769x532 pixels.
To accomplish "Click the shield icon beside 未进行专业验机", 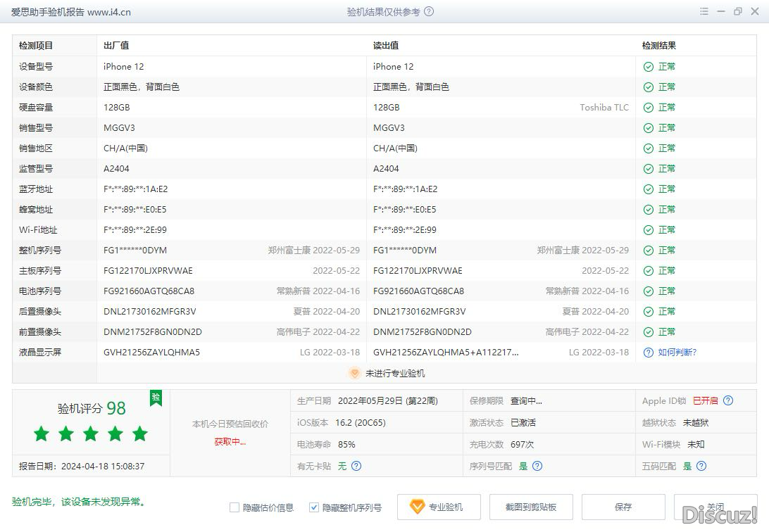I will (355, 373).
